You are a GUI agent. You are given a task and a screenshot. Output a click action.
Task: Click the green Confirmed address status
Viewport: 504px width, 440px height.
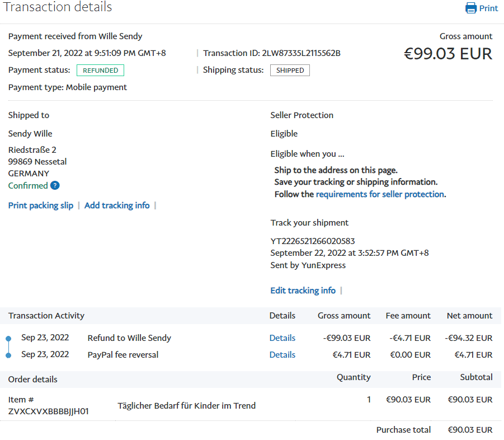point(28,186)
